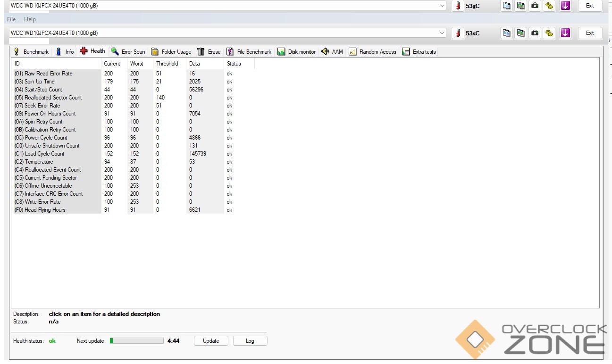Click the thermometer icon under the File menu

458,33
